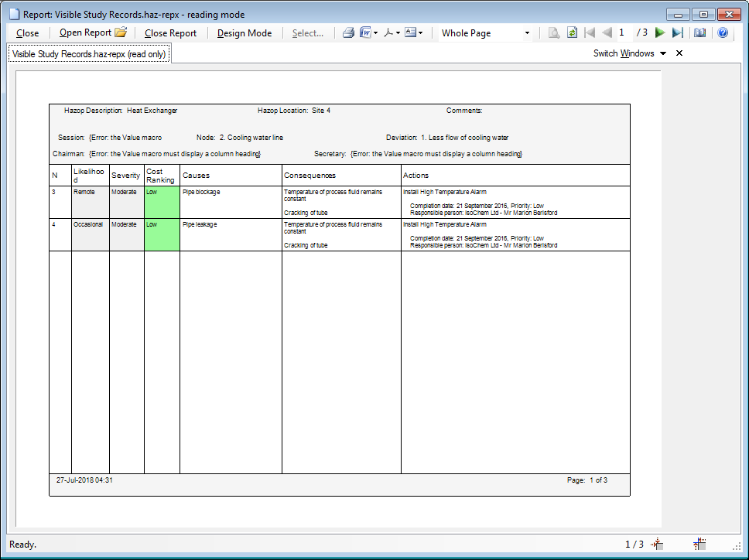Viewport: 749px width, 560px height.
Task: Open the Help question mark icon
Action: point(723,33)
